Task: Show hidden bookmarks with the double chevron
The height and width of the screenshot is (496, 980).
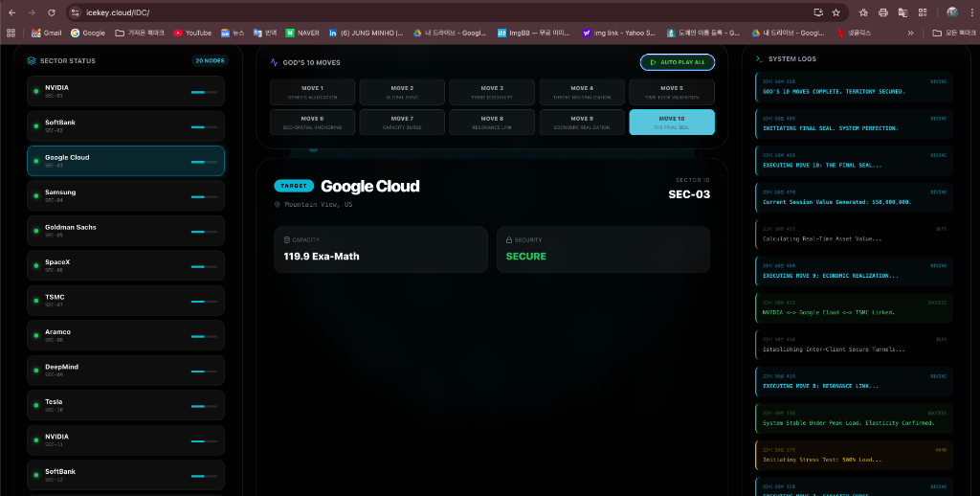Action: click(911, 33)
